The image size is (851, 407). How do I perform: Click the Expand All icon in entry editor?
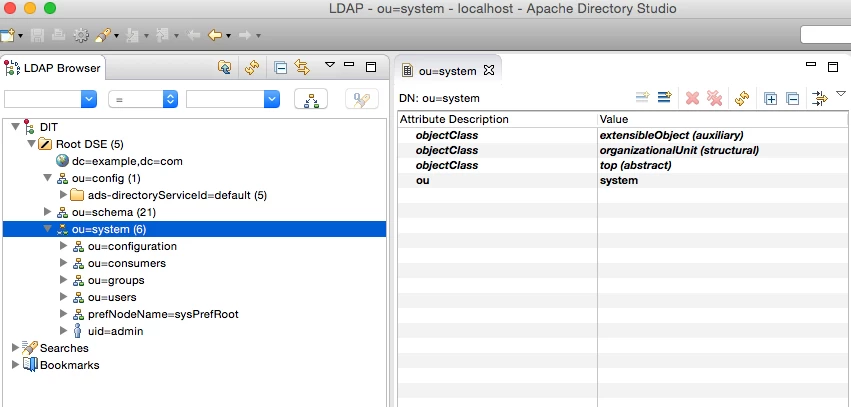pyautogui.click(x=771, y=99)
